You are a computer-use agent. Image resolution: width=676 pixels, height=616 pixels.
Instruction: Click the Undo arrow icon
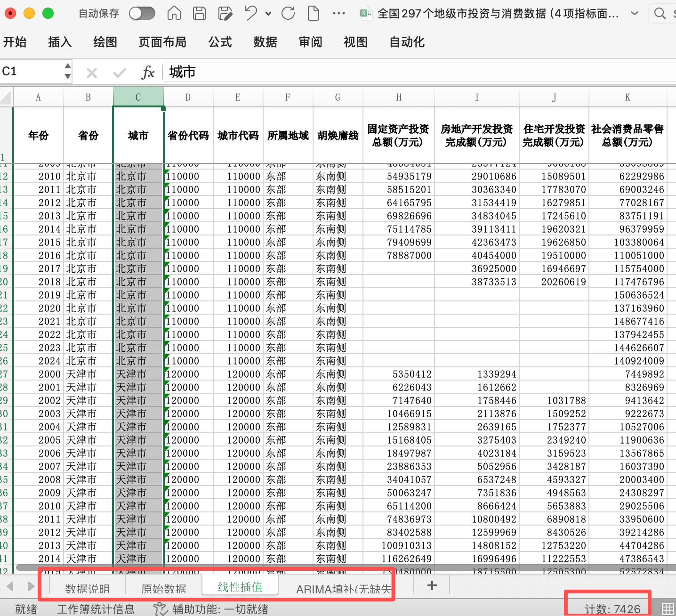pos(251,13)
